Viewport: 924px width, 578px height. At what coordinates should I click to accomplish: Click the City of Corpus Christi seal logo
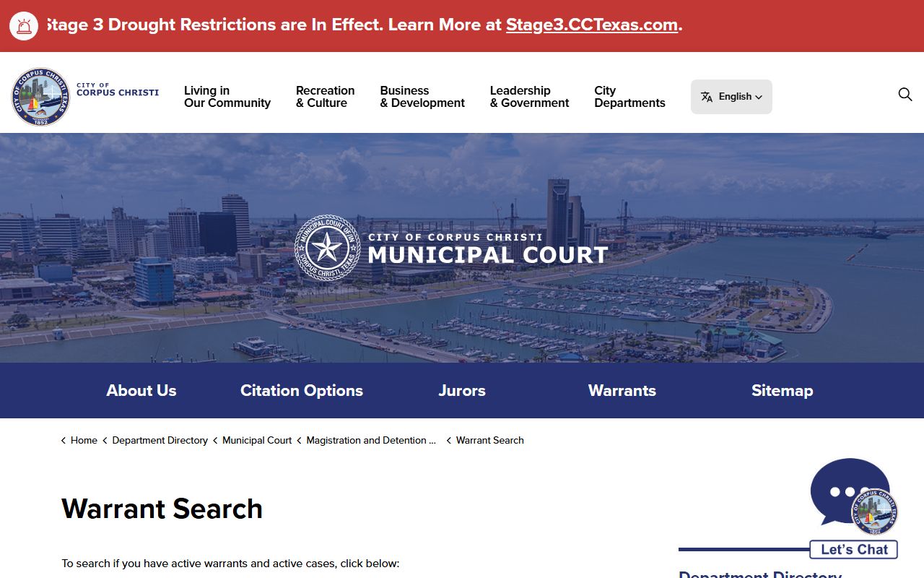[x=40, y=97]
